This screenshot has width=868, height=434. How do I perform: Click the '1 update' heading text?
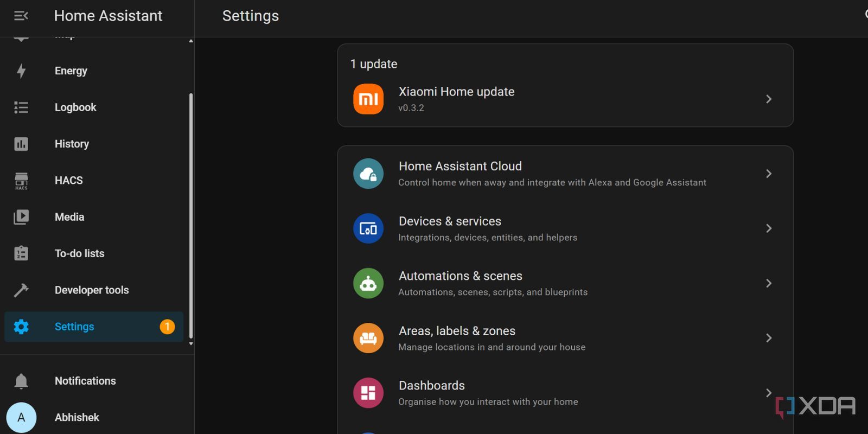coord(374,64)
